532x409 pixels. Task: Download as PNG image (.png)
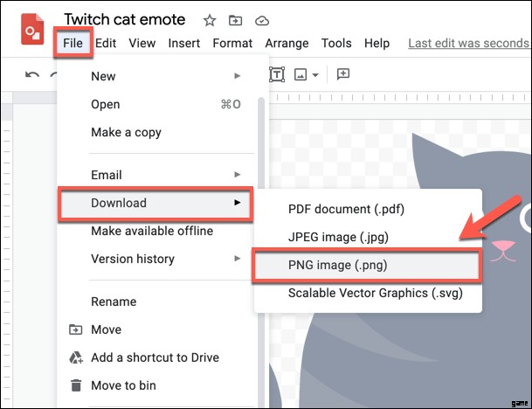(366, 265)
